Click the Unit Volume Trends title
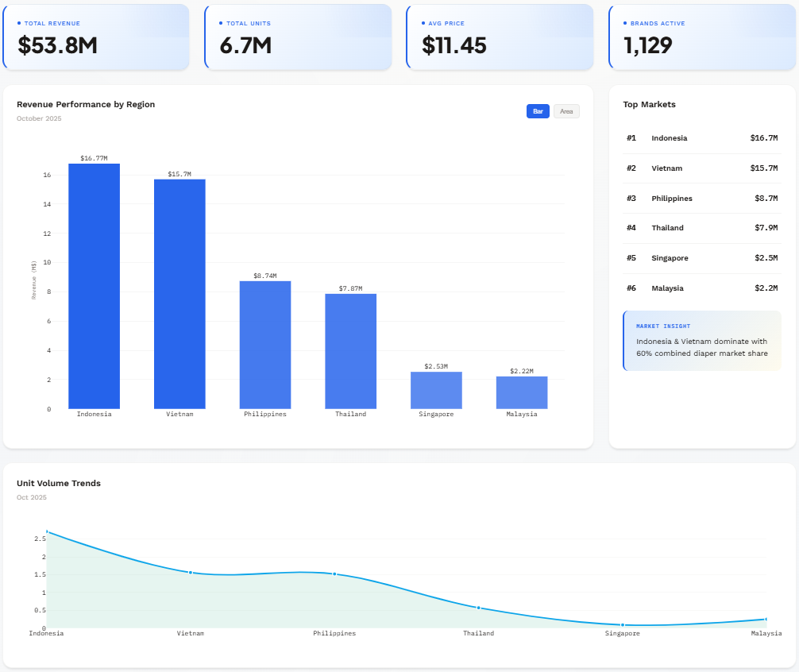This screenshot has height=672, width=799. [x=59, y=484]
